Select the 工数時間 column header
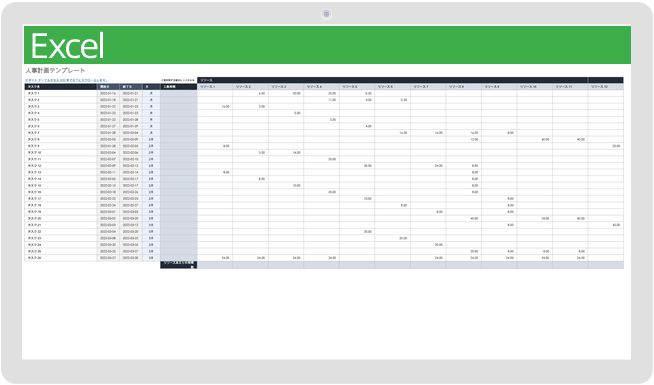Image resolution: width=654 pixels, height=385 pixels. point(179,87)
